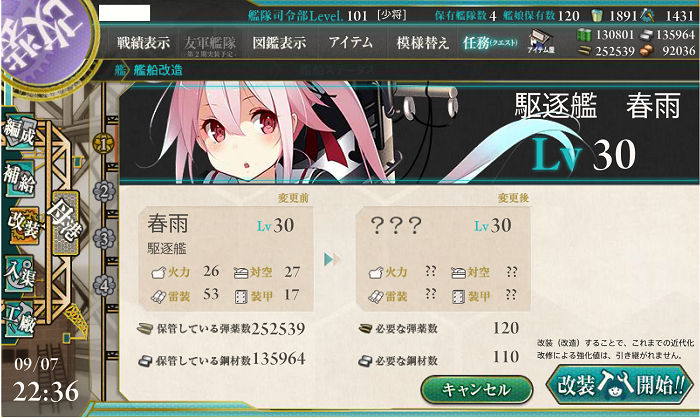The width and height of the screenshot is (700, 418).
Task: Open the 任務 quest menu
Action: click(490, 43)
